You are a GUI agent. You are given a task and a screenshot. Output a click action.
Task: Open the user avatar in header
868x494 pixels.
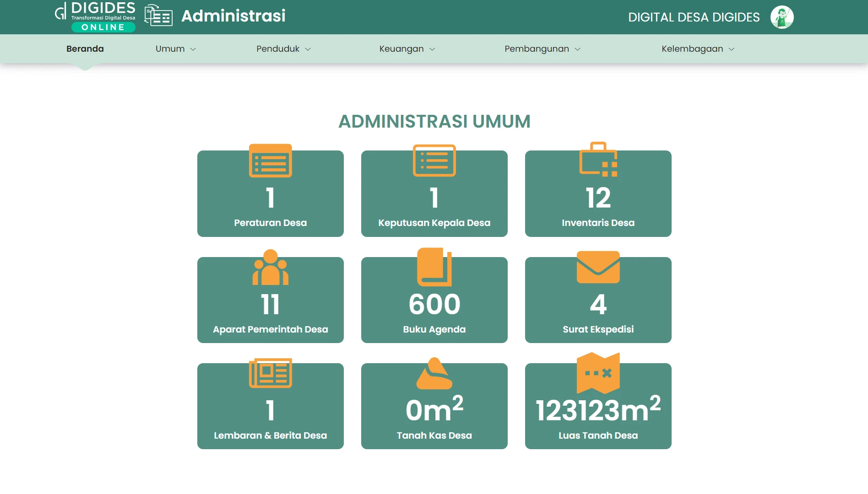[x=781, y=17]
